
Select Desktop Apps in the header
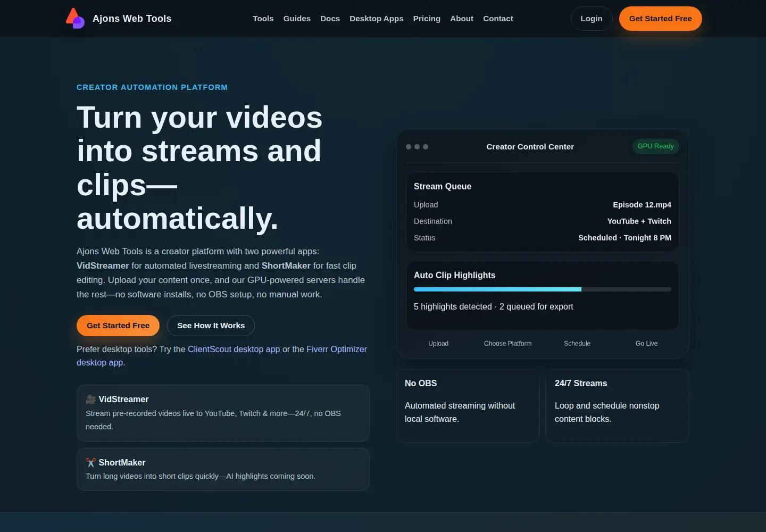377,19
